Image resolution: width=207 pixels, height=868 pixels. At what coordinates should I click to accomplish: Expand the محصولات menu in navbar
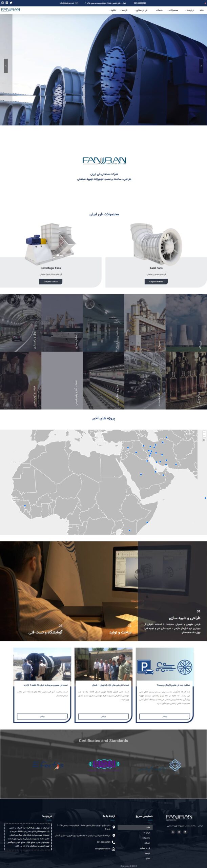[x=173, y=10]
